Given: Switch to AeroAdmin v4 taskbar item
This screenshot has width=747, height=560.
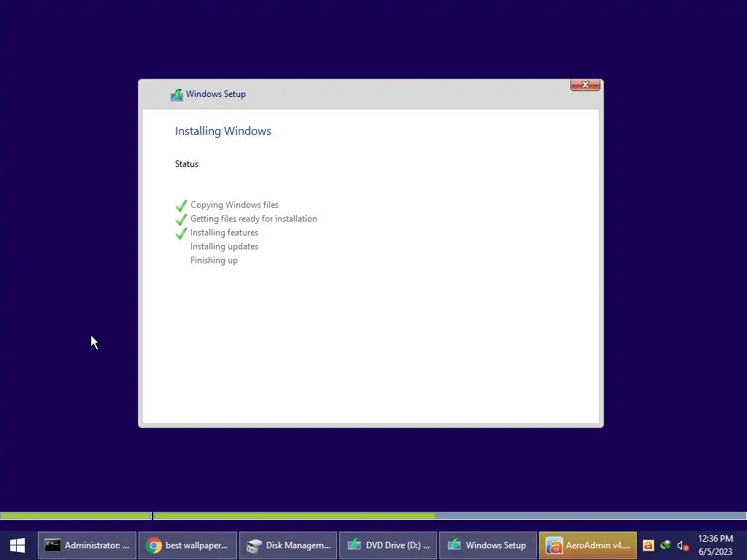Looking at the screenshot, I should coord(588,545).
